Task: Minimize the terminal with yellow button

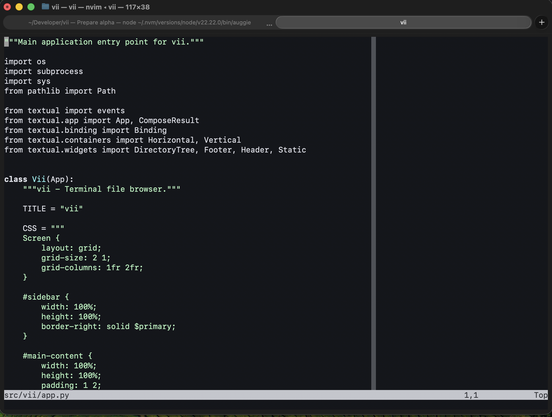Action: (x=19, y=7)
